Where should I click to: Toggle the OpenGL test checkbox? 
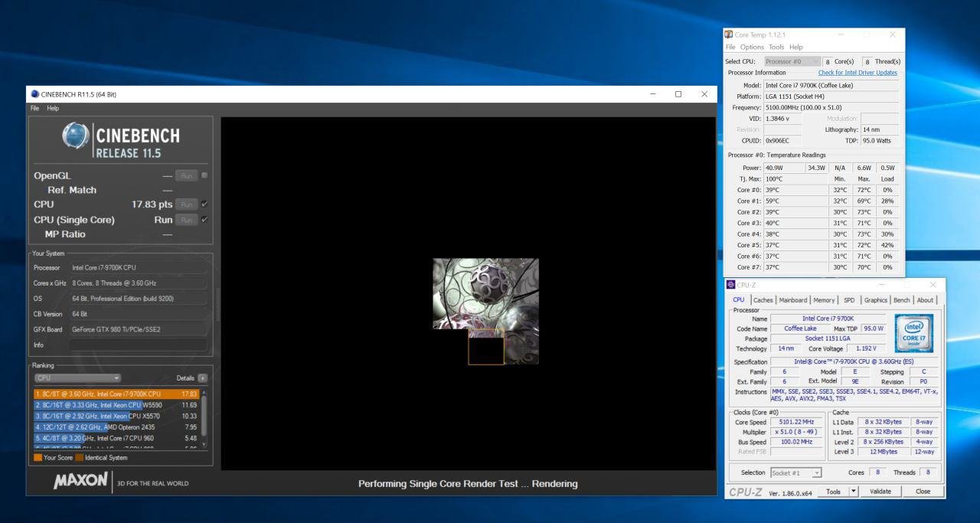coord(204,175)
